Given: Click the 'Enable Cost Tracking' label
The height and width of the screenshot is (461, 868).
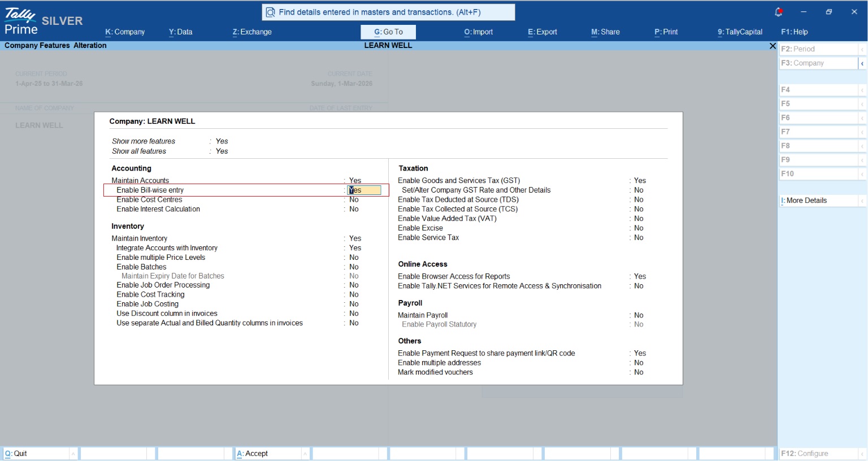Looking at the screenshot, I should tap(150, 295).
